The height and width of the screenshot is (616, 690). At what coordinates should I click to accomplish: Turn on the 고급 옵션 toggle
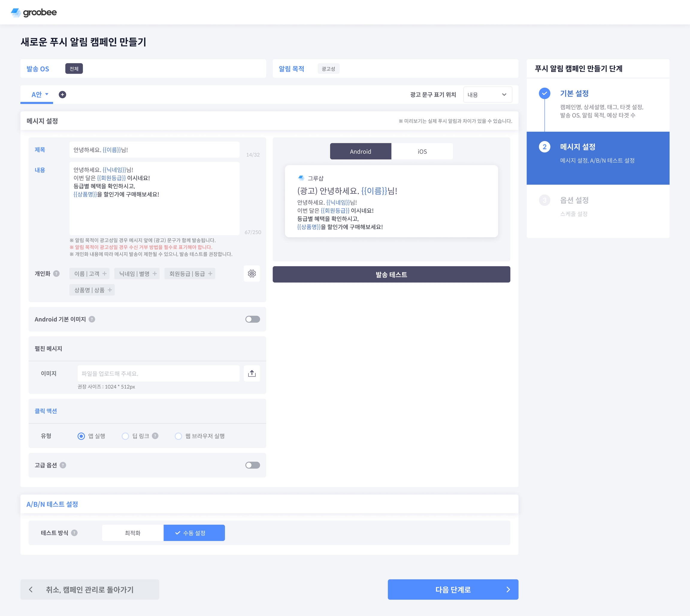(252, 465)
